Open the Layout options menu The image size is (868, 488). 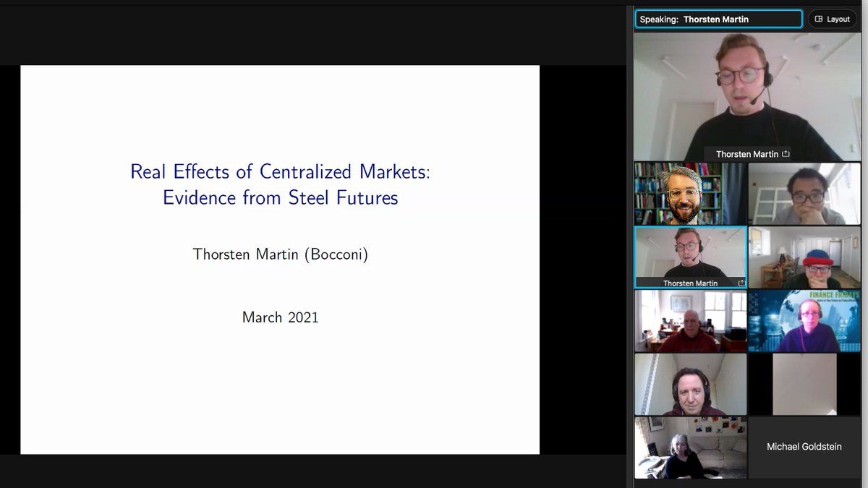(x=832, y=19)
